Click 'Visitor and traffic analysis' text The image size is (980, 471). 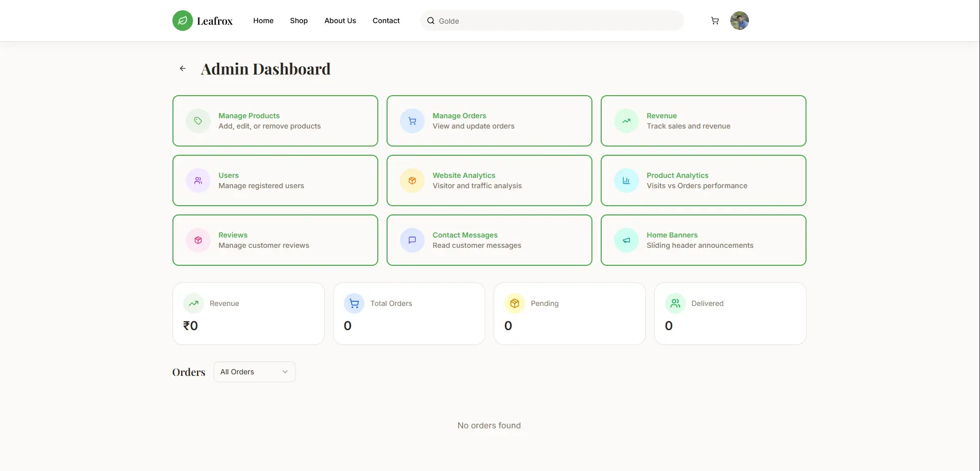pyautogui.click(x=477, y=186)
